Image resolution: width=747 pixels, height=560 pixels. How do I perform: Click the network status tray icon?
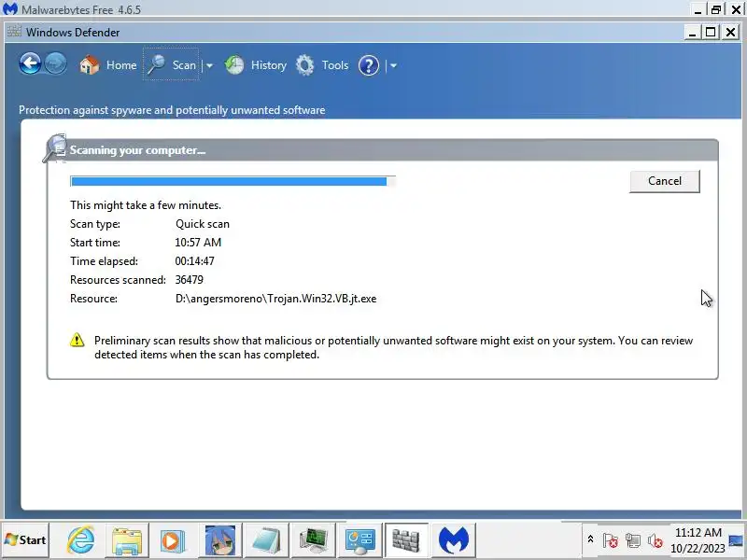[x=633, y=540]
